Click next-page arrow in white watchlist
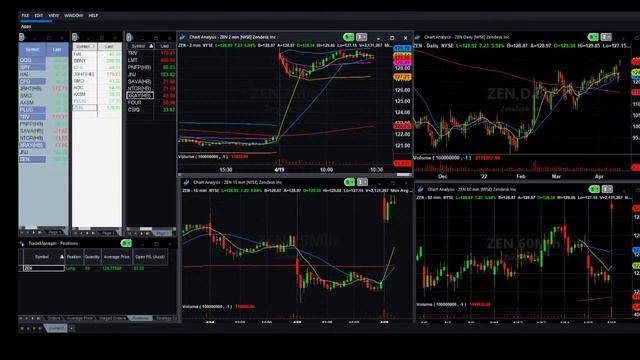Screen dimensions: 640x360 87,233
